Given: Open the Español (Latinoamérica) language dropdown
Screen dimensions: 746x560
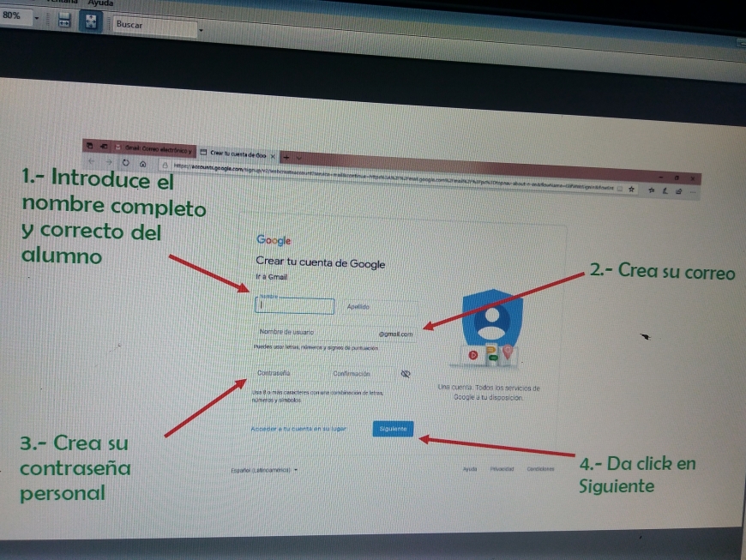Looking at the screenshot, I should coord(264,470).
